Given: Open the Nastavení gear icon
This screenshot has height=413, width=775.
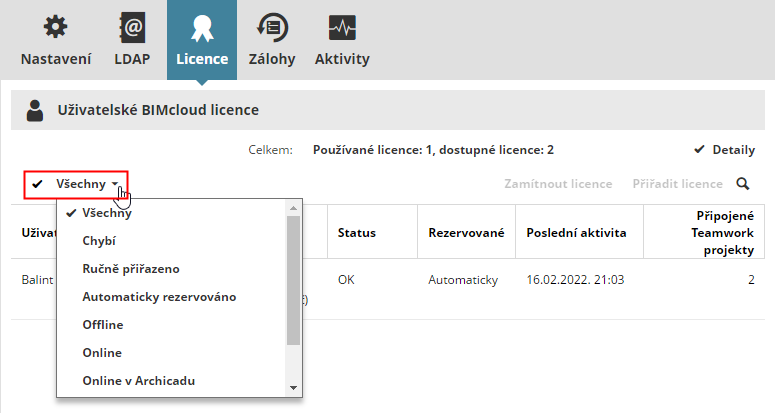Looking at the screenshot, I should pyautogui.click(x=57, y=28).
